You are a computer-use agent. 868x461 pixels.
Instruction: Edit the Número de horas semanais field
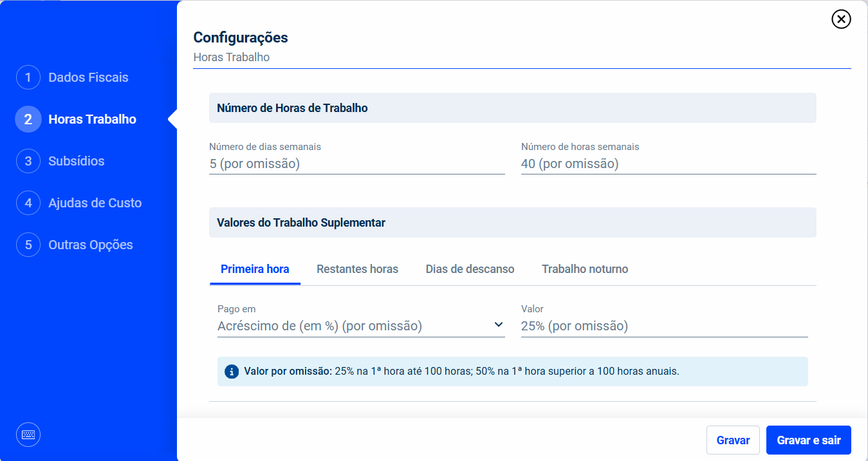tap(669, 164)
